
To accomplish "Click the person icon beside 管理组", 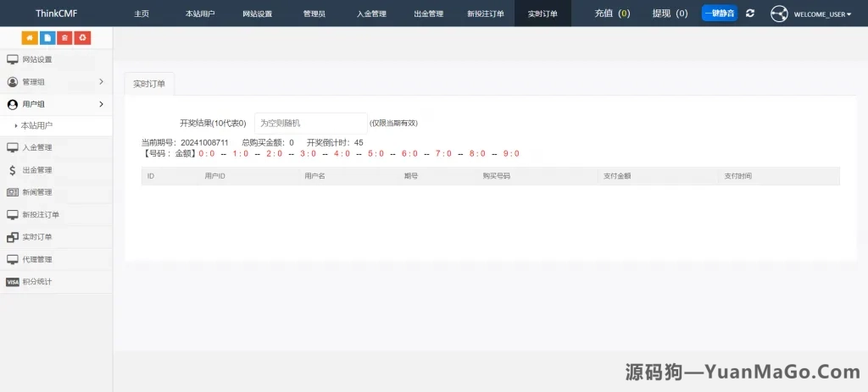I will (12, 82).
